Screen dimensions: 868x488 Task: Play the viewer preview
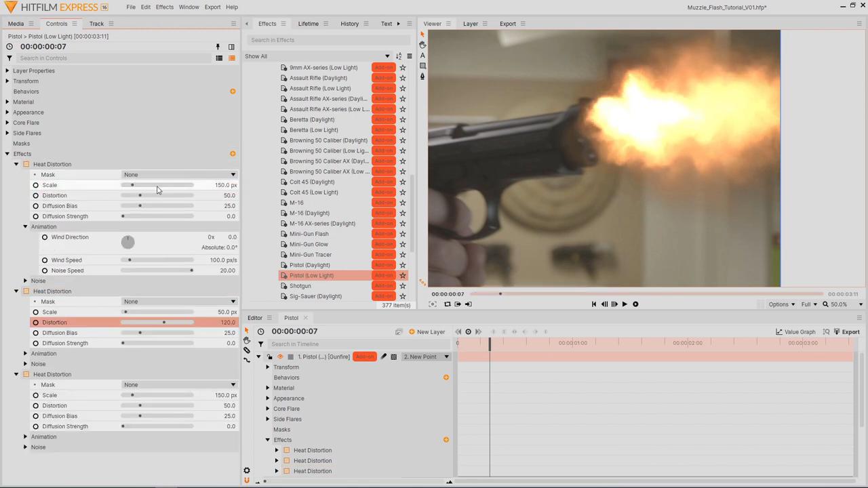[x=625, y=304]
